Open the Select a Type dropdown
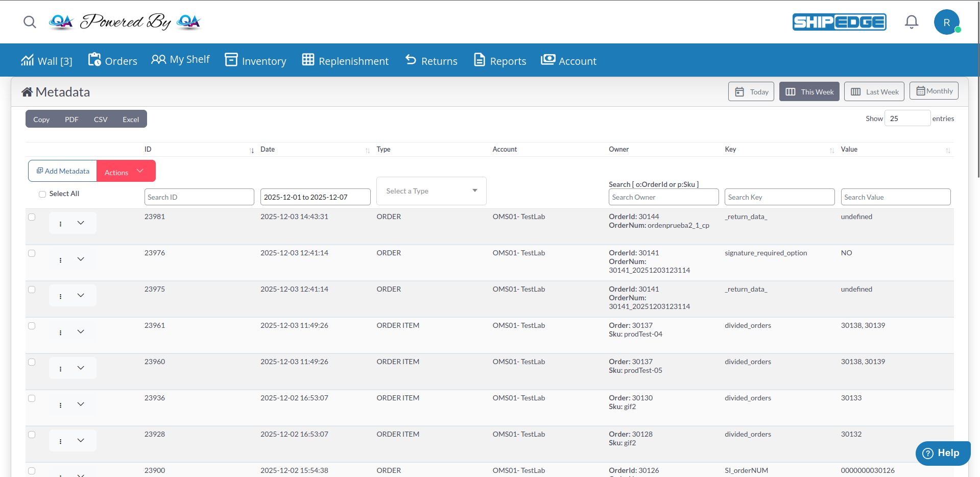This screenshot has height=477, width=980. point(431,190)
